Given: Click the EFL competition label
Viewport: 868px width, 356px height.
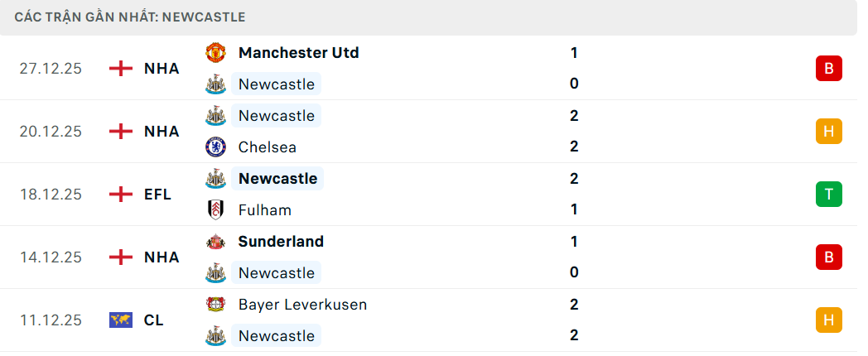Looking at the screenshot, I should (x=157, y=195).
